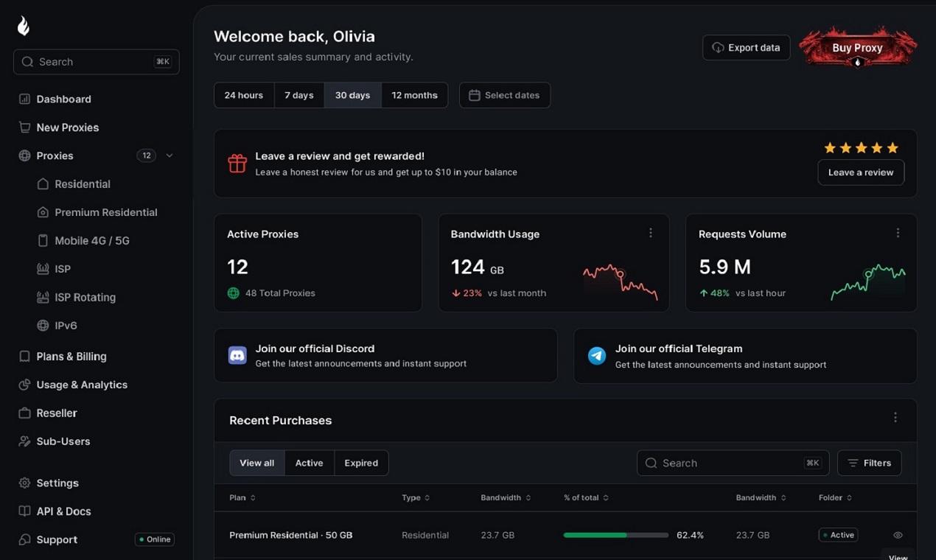936x560 pixels.
Task: Open Bandwidth Usage three-dot menu
Action: pyautogui.click(x=651, y=233)
